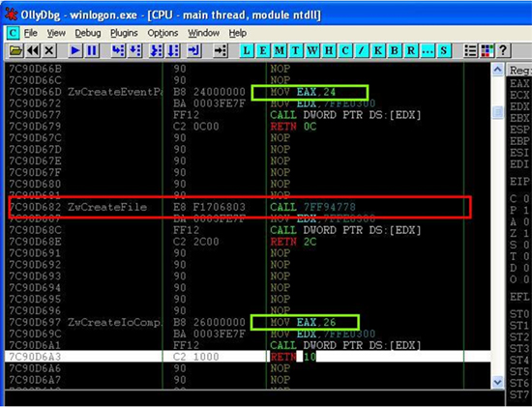Pause execution with the pause icon
Viewport: 532px width, 407px height.
click(x=92, y=51)
